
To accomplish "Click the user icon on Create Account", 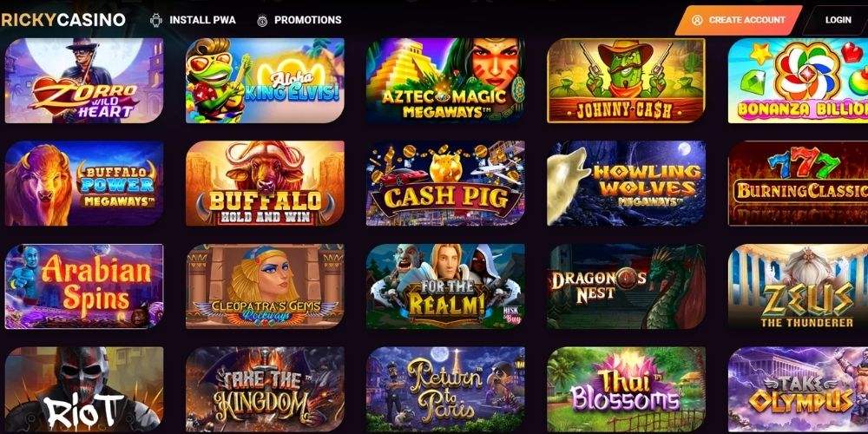I will [x=697, y=20].
